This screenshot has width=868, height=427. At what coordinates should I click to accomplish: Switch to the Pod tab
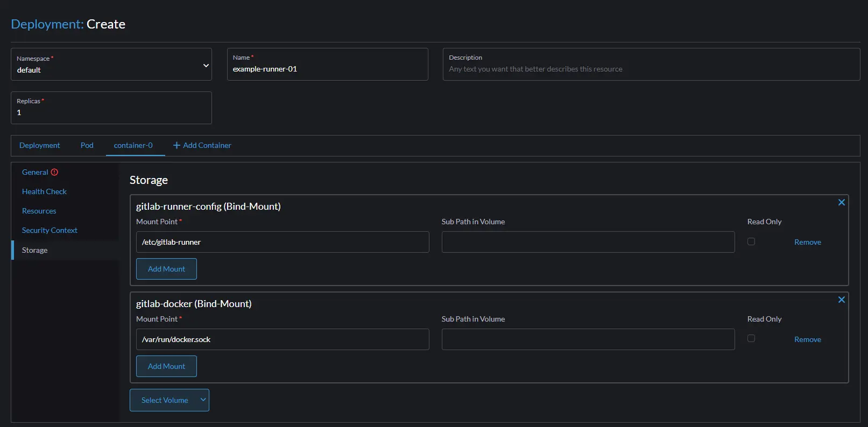(x=87, y=145)
